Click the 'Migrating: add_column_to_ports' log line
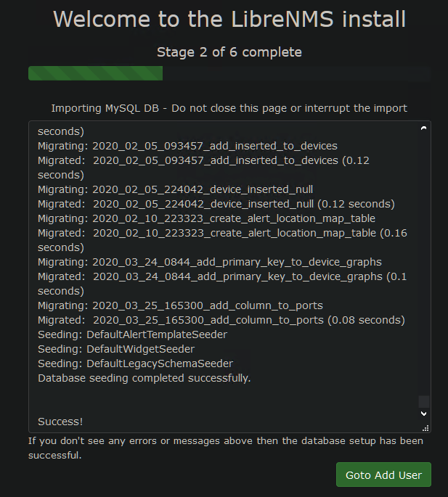 point(180,305)
